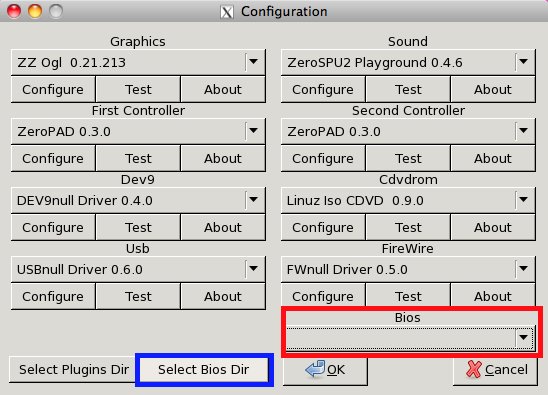This screenshot has width=548, height=395.
Task: Configure the Usb plugin
Action: click(x=53, y=296)
